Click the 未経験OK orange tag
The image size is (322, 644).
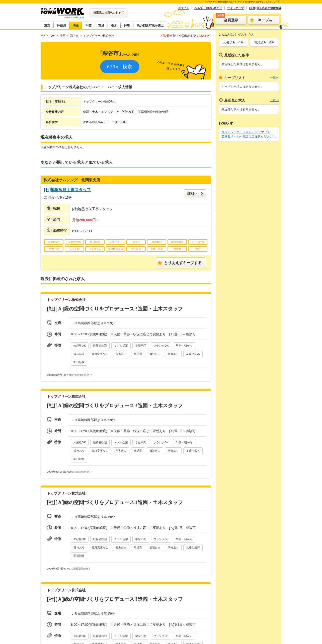click(54, 242)
